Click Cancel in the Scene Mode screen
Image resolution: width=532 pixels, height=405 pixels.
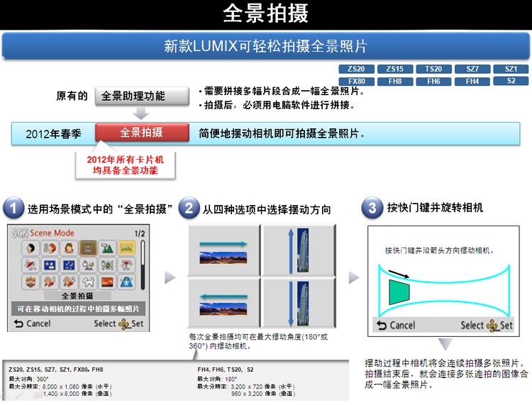click(38, 323)
